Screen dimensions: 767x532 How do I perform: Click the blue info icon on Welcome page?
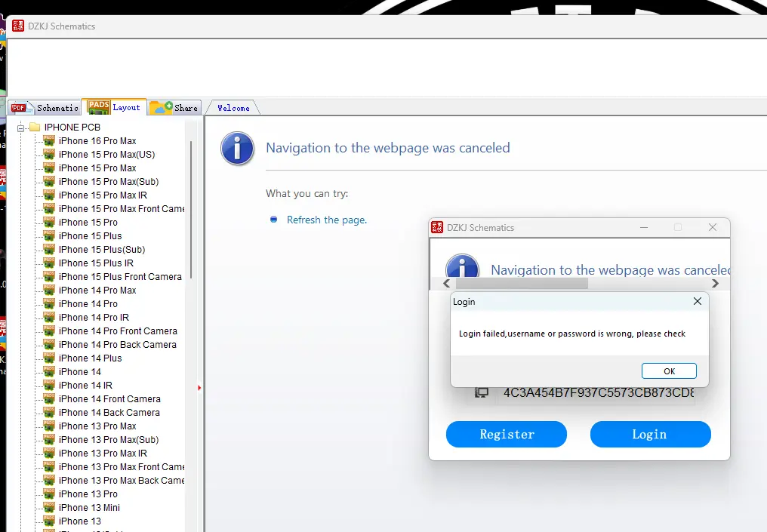pyautogui.click(x=237, y=148)
